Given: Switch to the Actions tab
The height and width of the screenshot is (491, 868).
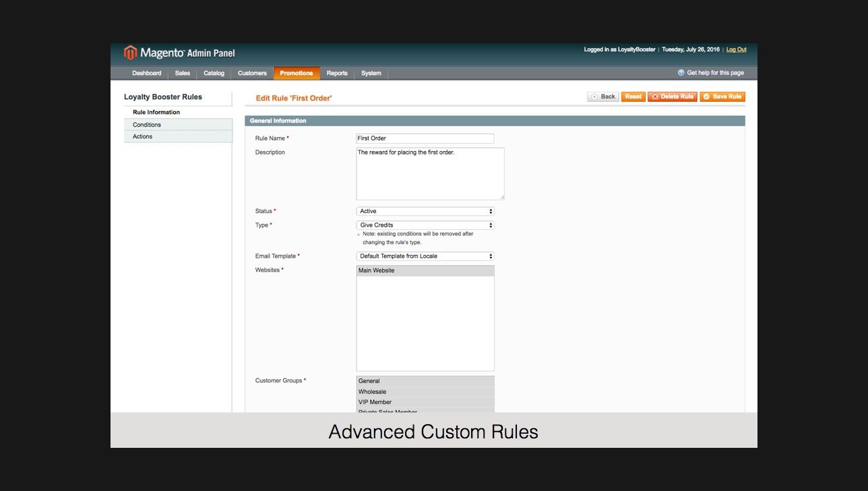Looking at the screenshot, I should (178, 136).
